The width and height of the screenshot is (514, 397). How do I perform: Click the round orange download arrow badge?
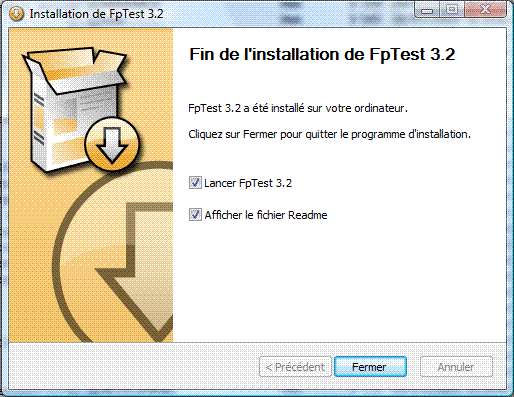(112, 144)
